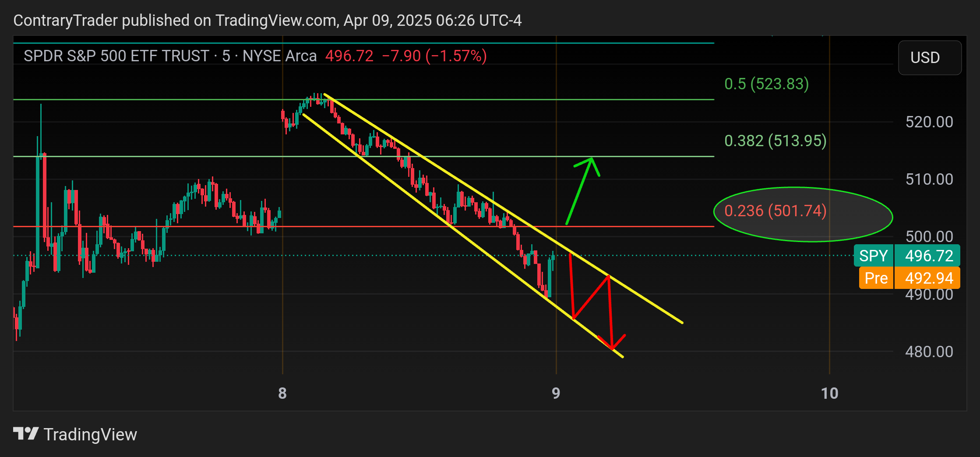980x457 pixels.
Task: Click the TradingView logo icon
Action: coord(26,434)
